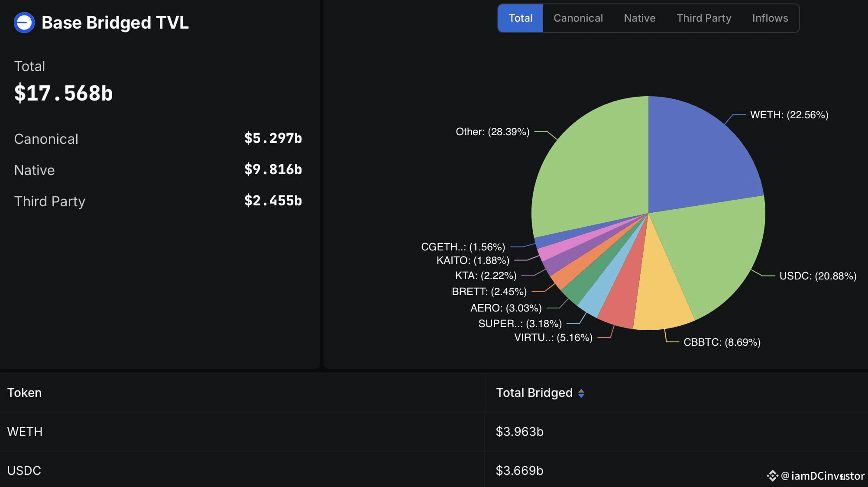Click the WETH token row name
868x487 pixels.
[25, 432]
